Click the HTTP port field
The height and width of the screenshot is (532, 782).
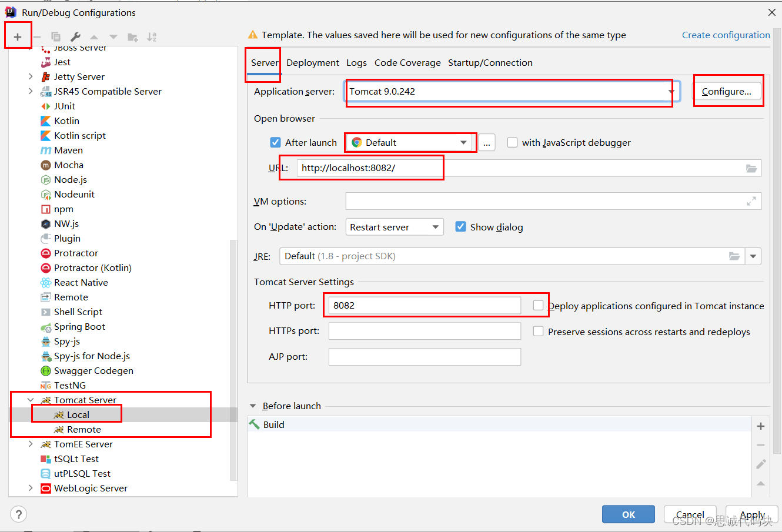point(425,305)
